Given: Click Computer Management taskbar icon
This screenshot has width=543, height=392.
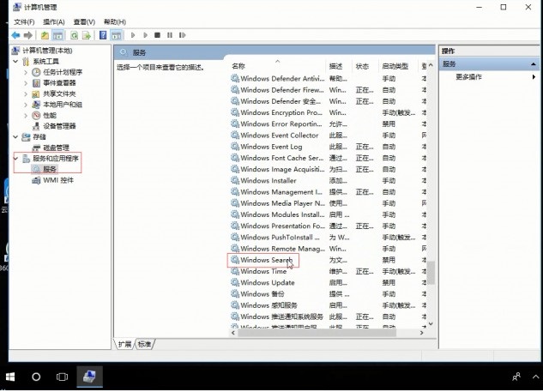Looking at the screenshot, I should (x=90, y=377).
